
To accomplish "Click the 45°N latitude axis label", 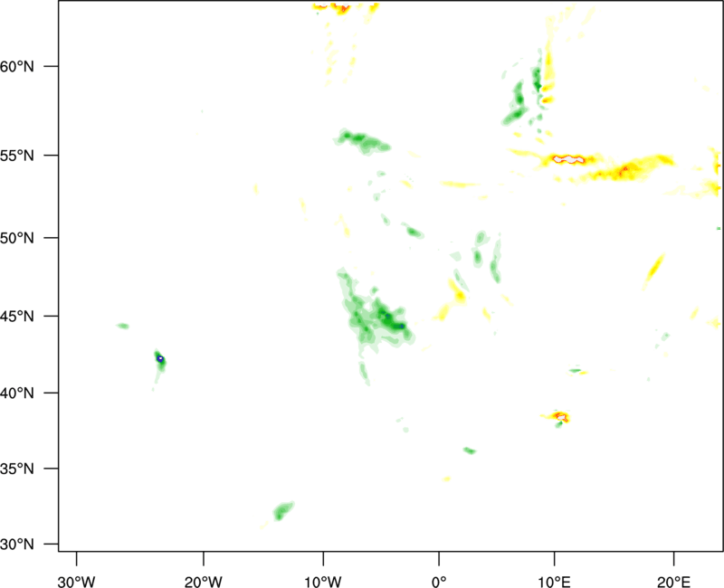I will pos(17,316).
